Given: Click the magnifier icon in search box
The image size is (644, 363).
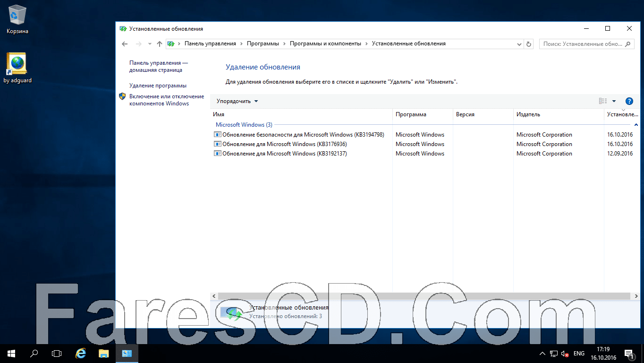Looking at the screenshot, I should 628,44.
